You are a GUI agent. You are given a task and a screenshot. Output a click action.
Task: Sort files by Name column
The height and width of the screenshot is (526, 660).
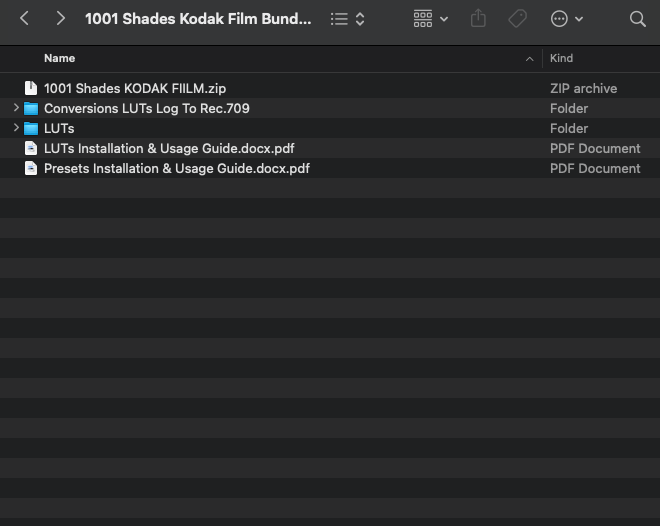(60, 59)
